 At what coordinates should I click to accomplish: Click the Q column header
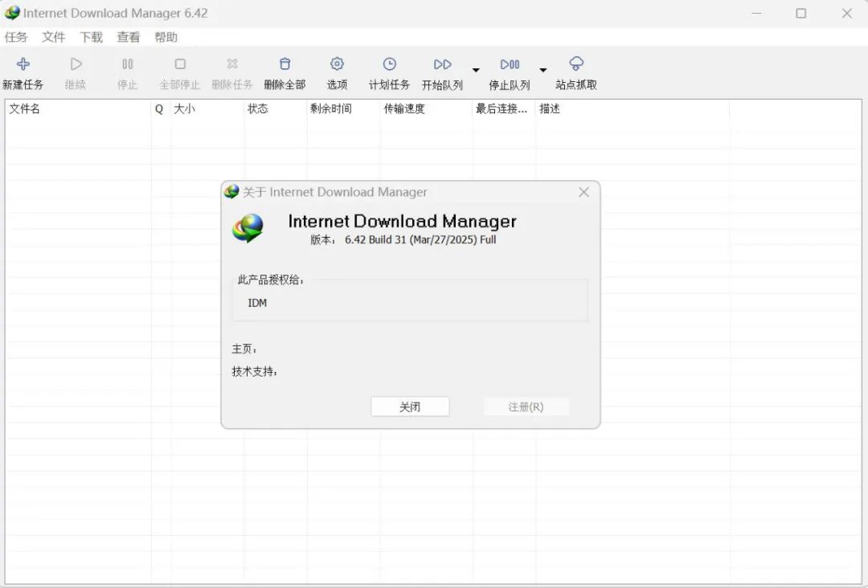pos(161,109)
